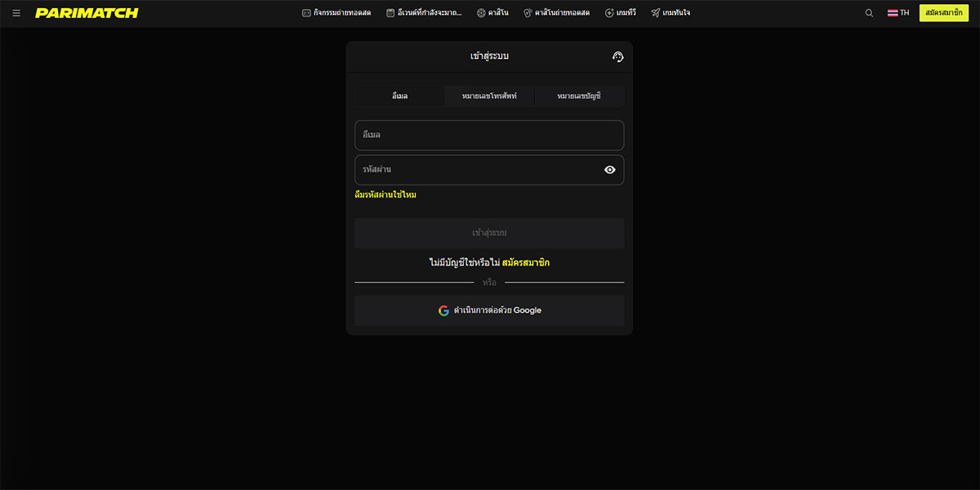
Task: Switch to the หมายเลขโทรศัพท์ phone tab
Action: click(489, 96)
